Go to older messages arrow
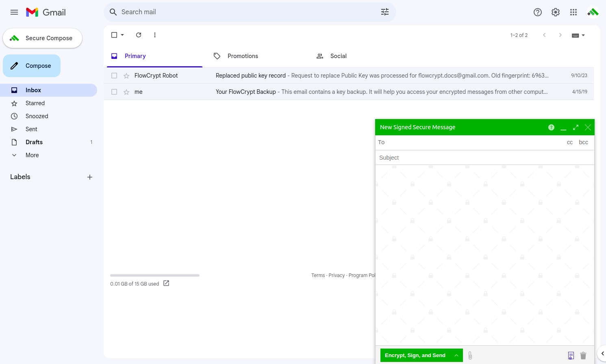The width and height of the screenshot is (606, 364). (x=560, y=35)
